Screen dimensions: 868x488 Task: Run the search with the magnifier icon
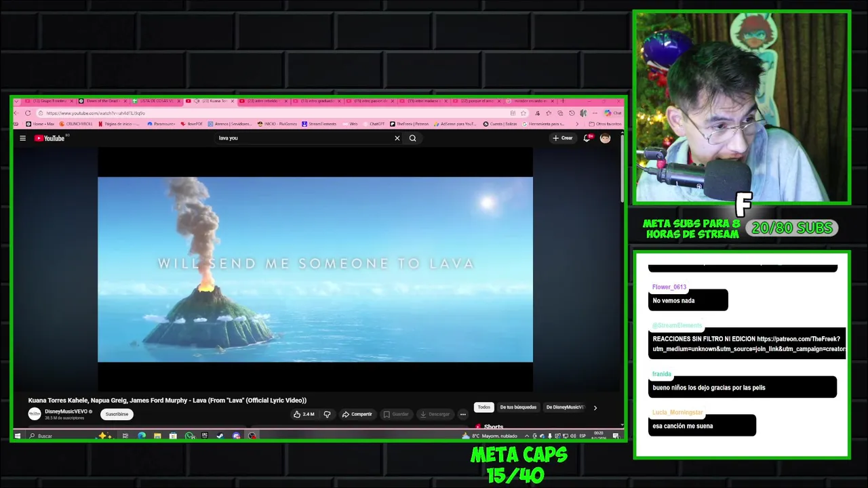pos(412,138)
